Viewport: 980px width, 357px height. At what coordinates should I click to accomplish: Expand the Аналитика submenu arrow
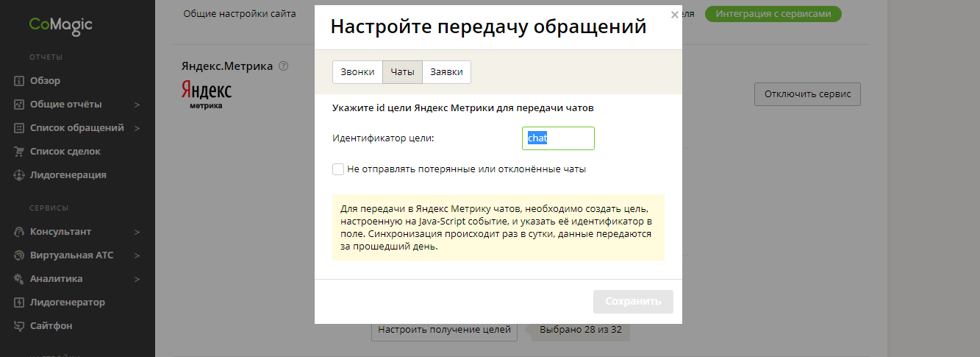(137, 279)
